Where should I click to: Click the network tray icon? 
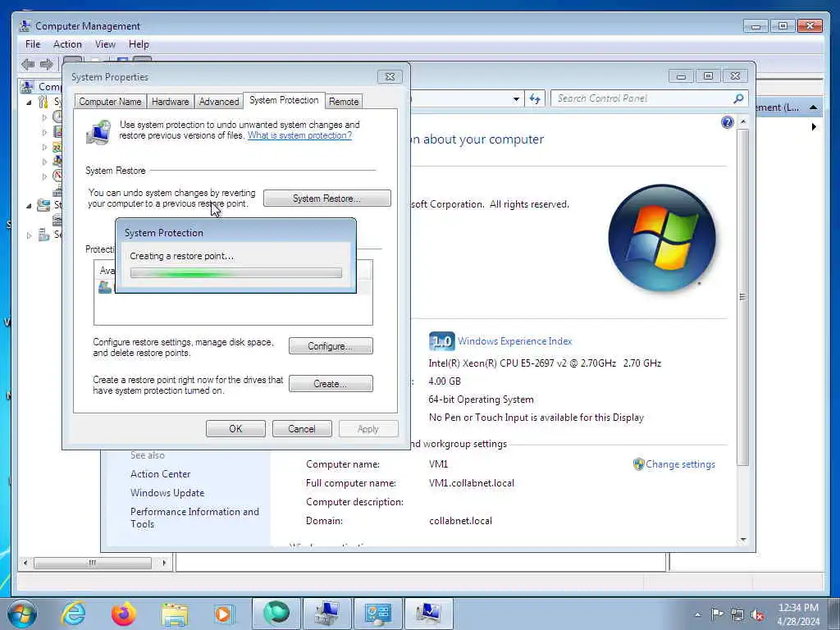737,614
